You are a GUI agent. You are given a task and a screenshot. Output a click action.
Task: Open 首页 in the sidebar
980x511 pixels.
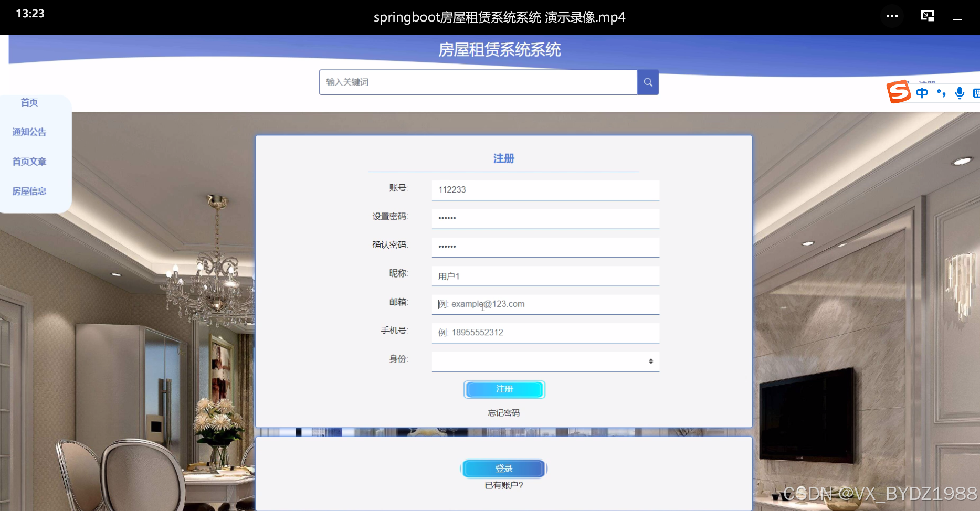(29, 102)
